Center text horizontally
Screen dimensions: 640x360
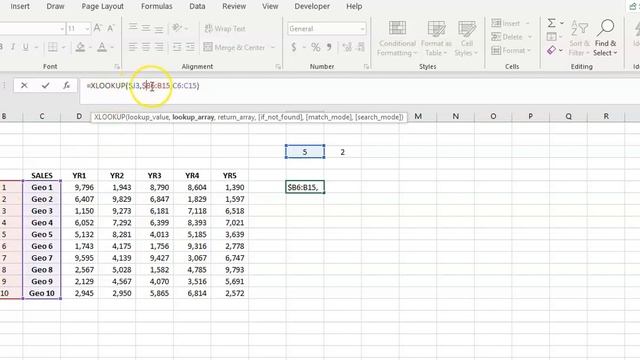[x=146, y=47]
